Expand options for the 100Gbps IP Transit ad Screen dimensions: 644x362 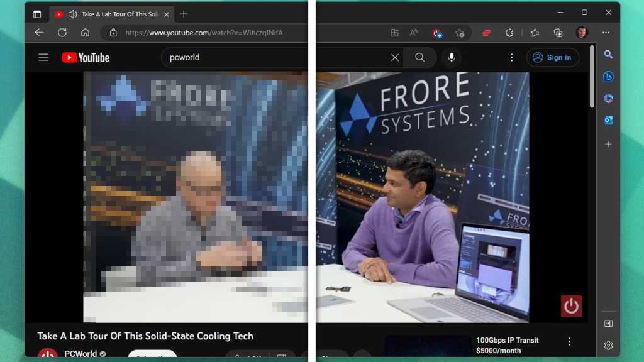569,341
